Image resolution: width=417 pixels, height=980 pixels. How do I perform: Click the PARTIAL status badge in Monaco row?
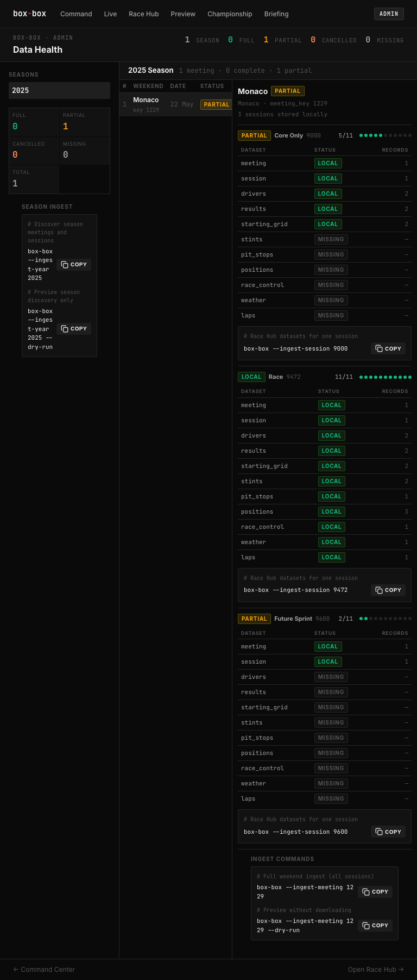point(216,104)
